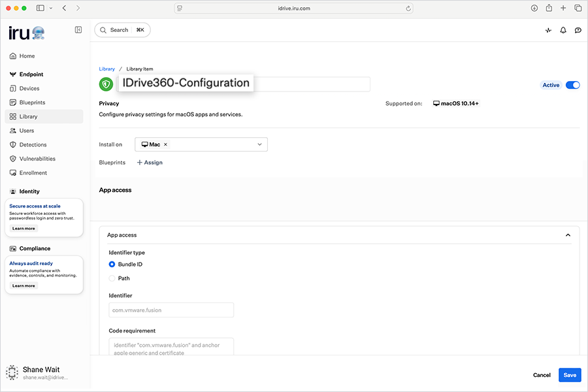Click the Compliance section heading

pos(35,249)
